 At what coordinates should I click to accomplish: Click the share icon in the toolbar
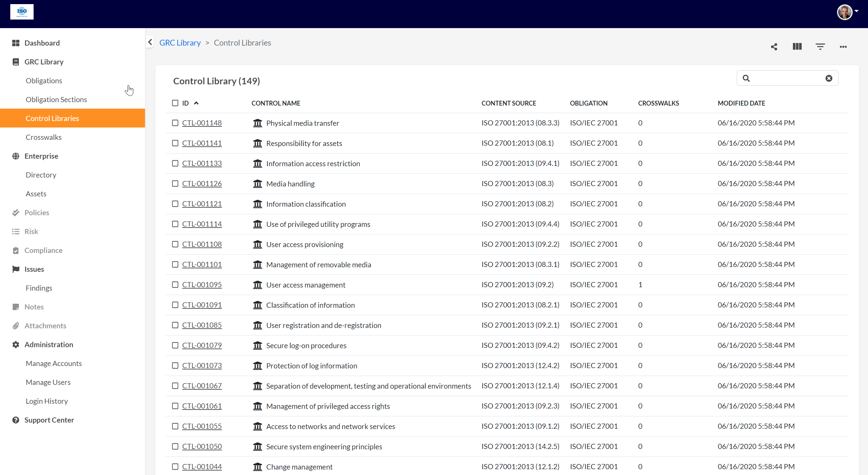click(774, 47)
